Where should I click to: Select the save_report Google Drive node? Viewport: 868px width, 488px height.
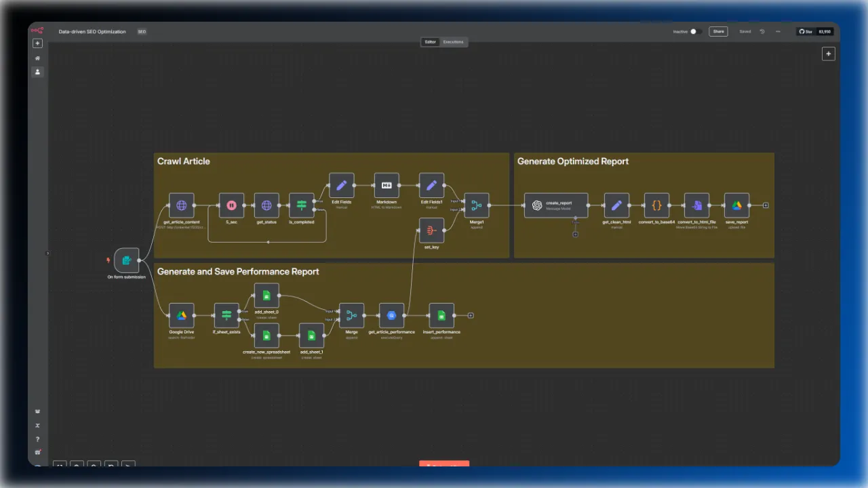737,205
